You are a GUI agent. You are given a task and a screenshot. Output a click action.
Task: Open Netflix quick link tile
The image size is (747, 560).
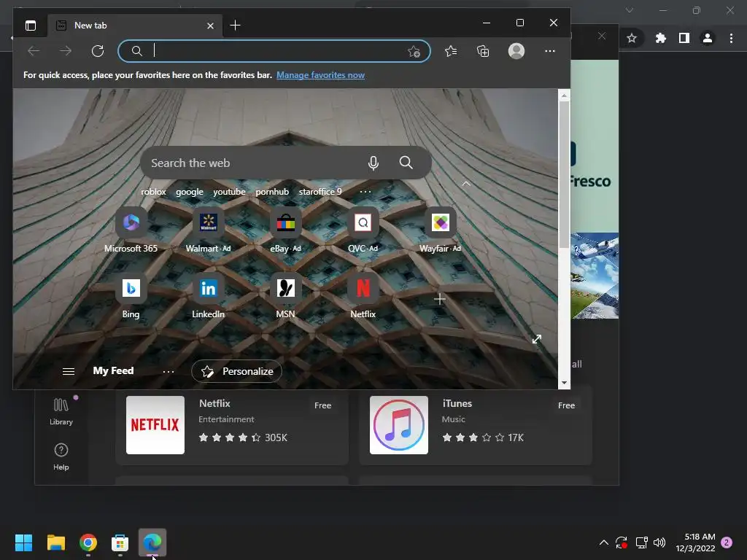pos(363,297)
